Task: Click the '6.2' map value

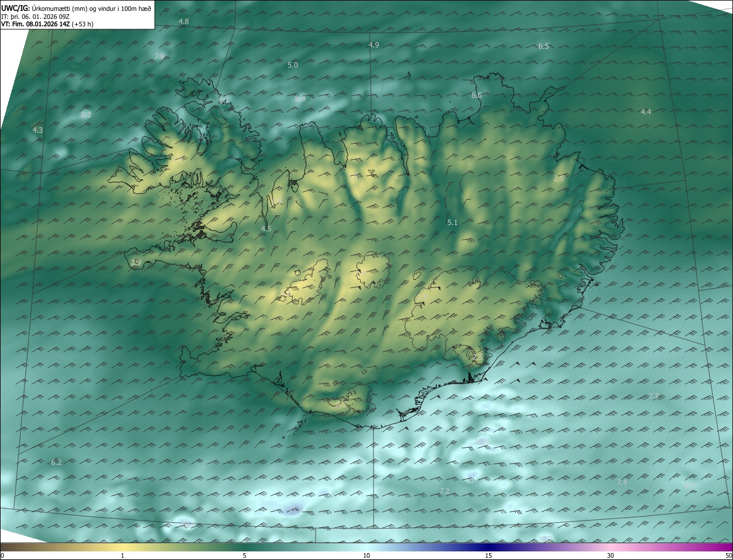Action: click(x=56, y=462)
